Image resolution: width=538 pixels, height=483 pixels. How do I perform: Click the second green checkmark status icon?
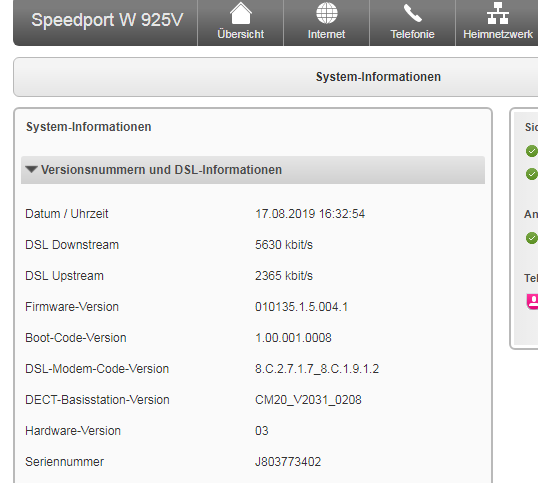click(532, 174)
